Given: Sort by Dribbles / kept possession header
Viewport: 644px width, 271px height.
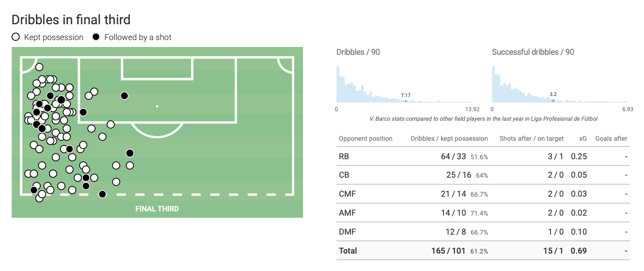Looking at the screenshot, I should coord(449,139).
